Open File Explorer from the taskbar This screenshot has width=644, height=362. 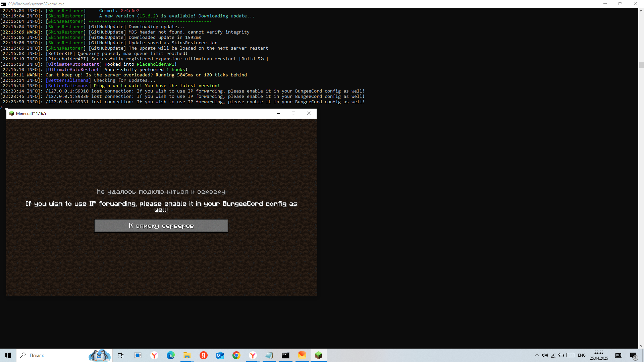(x=187, y=355)
